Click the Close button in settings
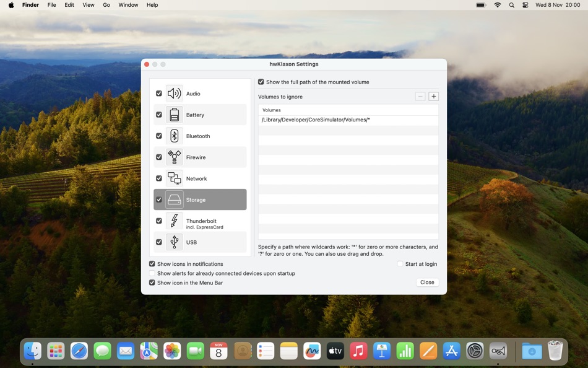Screen dimensions: 588x368 click(427, 283)
